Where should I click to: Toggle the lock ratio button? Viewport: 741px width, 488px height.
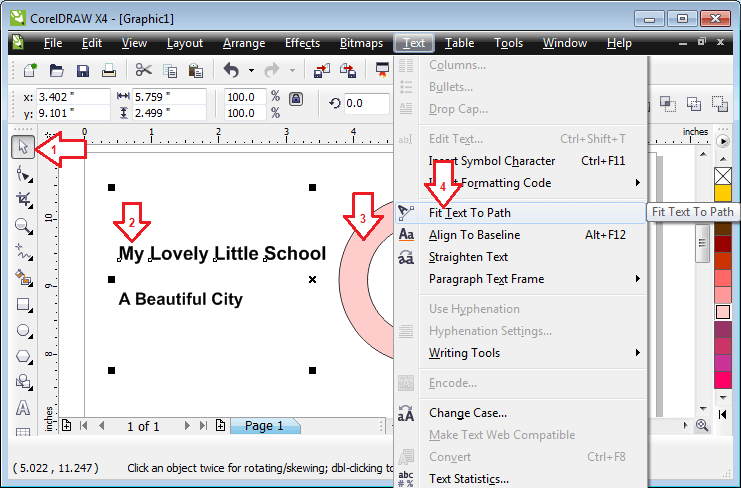[x=295, y=100]
